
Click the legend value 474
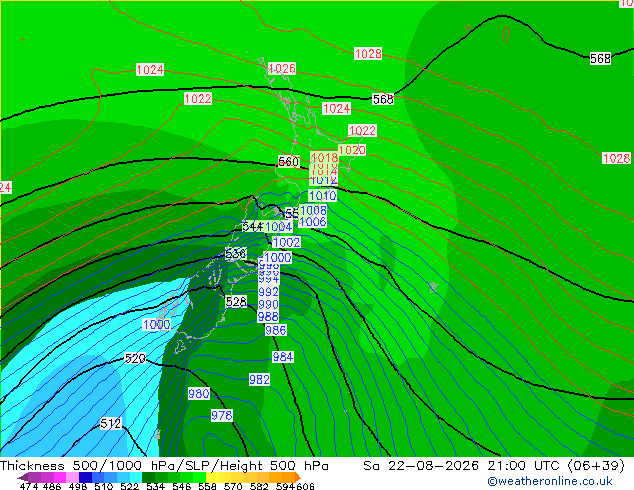(x=29, y=486)
